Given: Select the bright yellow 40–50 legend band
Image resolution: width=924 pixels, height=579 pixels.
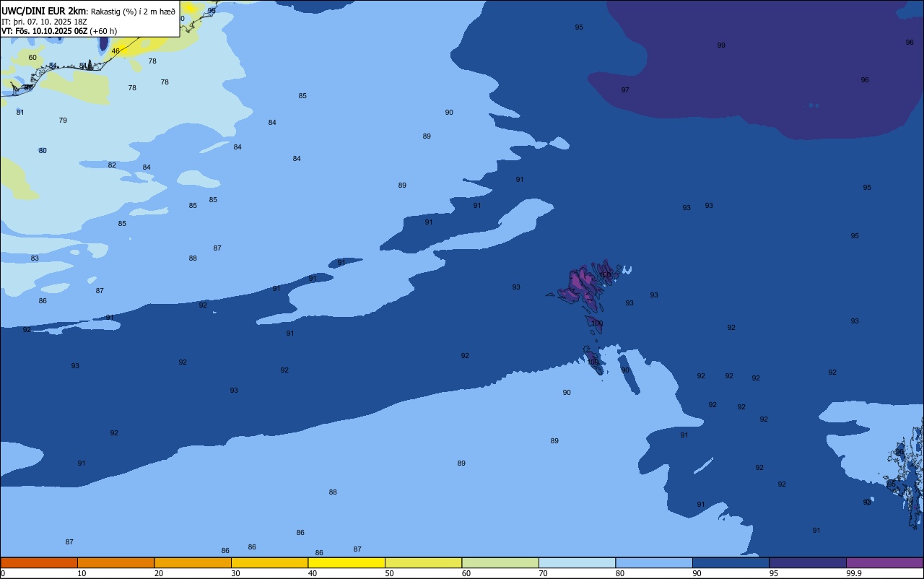Looking at the screenshot, I should pyautogui.click(x=346, y=562).
